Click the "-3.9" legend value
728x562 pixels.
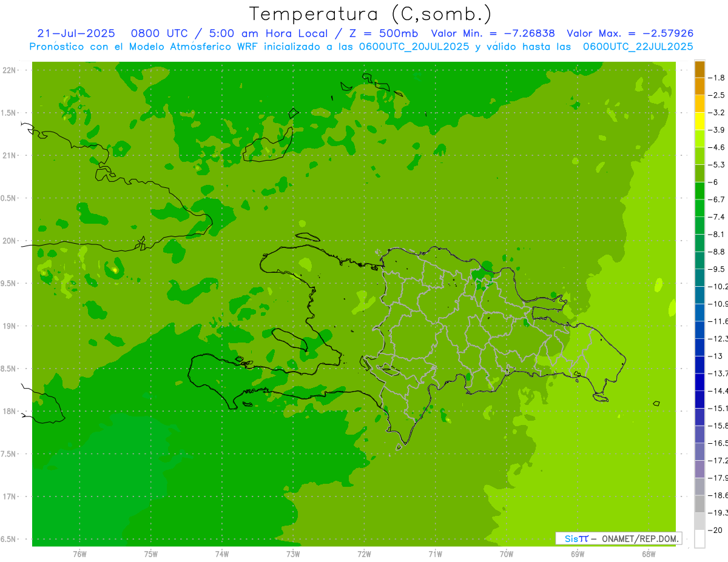tap(717, 130)
